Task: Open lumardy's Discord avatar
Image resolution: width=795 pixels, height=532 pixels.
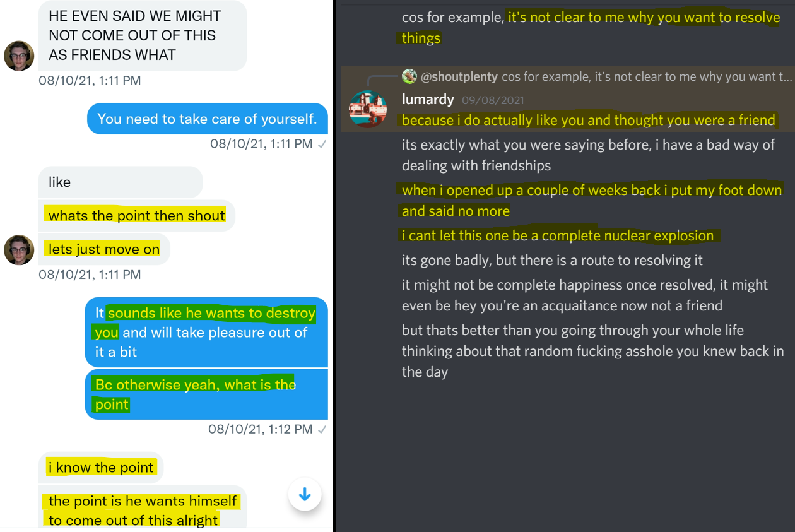Action: pos(368,109)
